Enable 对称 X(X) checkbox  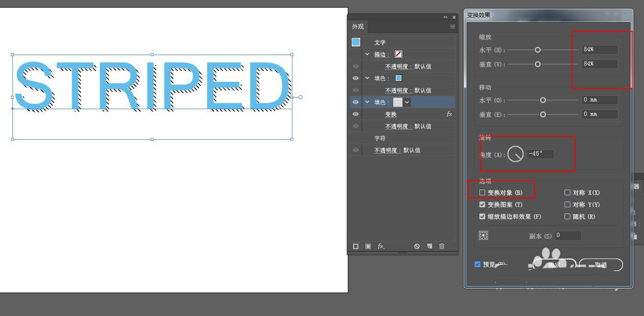tap(567, 192)
